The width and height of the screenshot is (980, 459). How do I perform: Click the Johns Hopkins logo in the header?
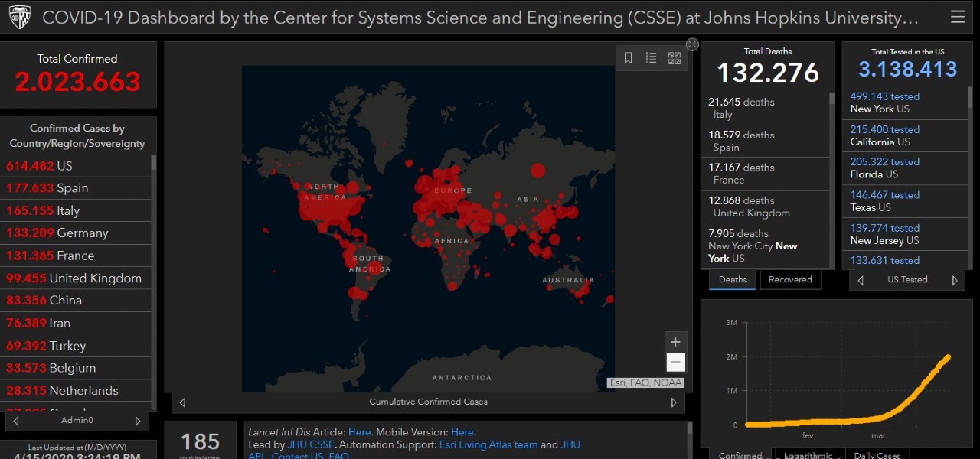(19, 17)
